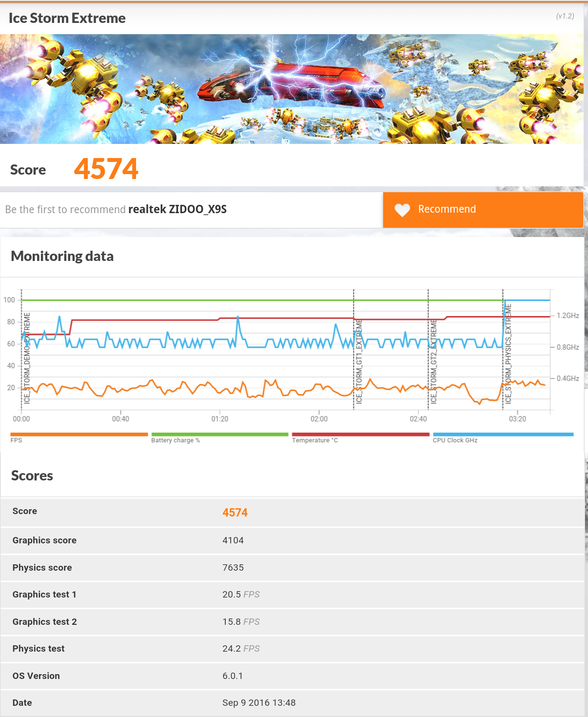
Task: Click the Physics score value 7635
Action: [x=233, y=568]
